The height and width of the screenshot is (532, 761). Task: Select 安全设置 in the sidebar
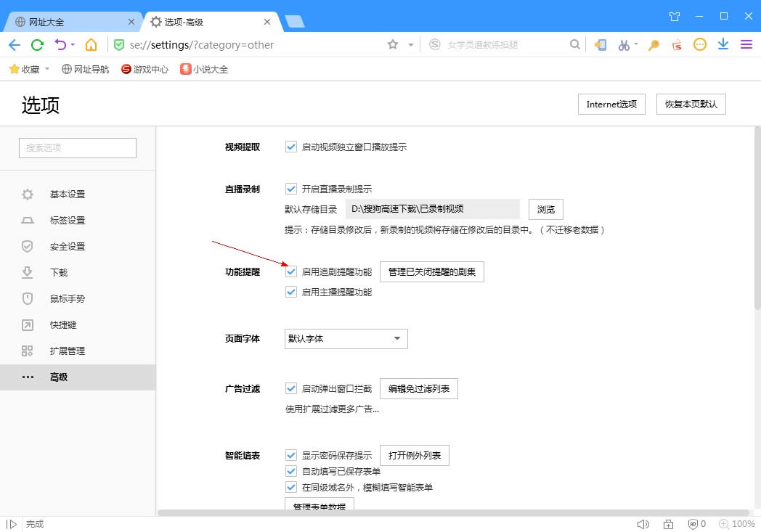click(68, 247)
